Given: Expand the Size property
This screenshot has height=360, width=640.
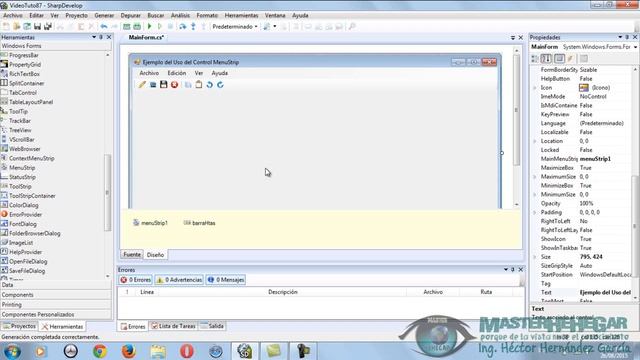Looking at the screenshot, I should pos(535,257).
